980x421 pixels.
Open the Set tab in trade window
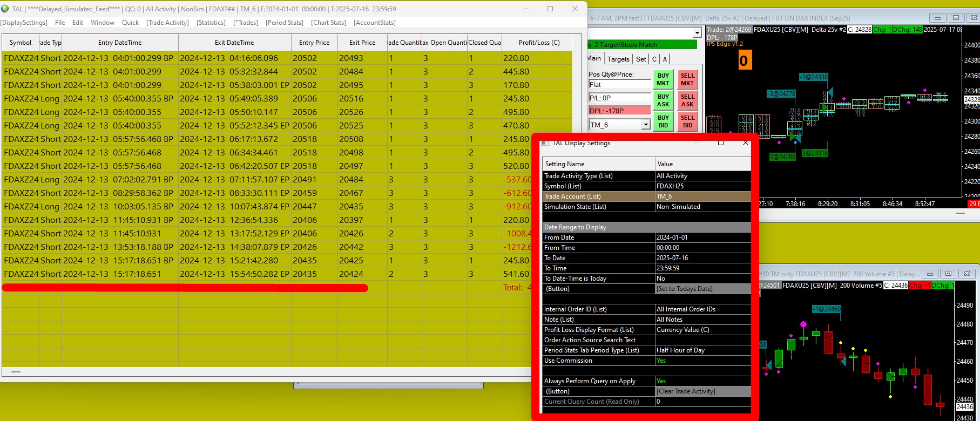point(641,59)
